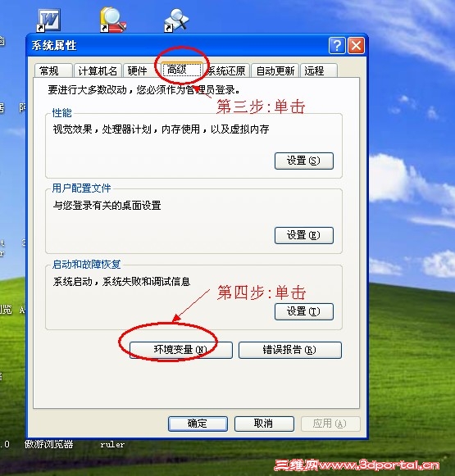Open performance 设置(S) button
The image size is (455, 476).
(304, 161)
